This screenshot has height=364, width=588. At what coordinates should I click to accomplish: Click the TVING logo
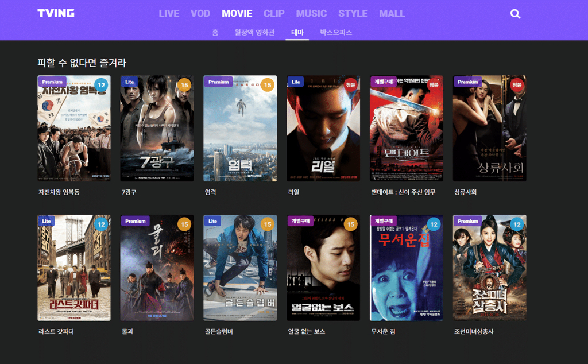[56, 13]
